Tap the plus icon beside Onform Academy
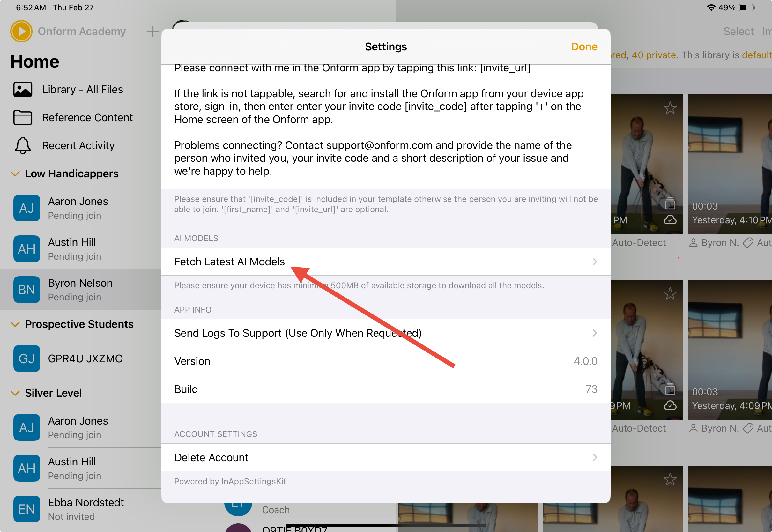The image size is (772, 532). 153,31
